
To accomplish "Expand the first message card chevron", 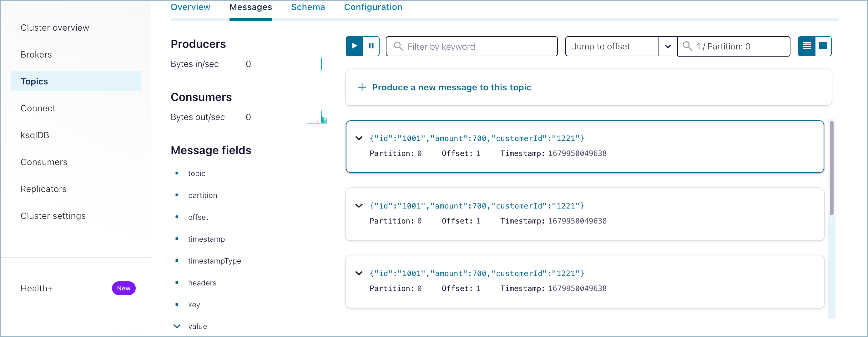I will point(359,138).
